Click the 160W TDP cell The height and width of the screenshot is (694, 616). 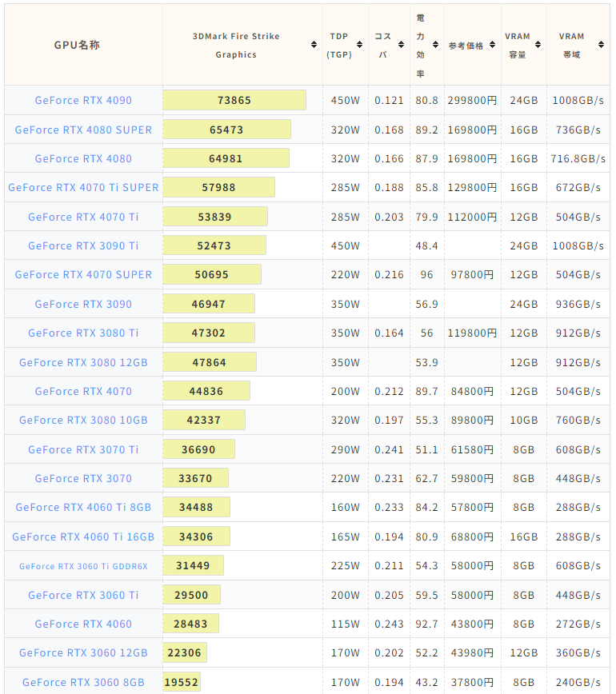tap(346, 507)
